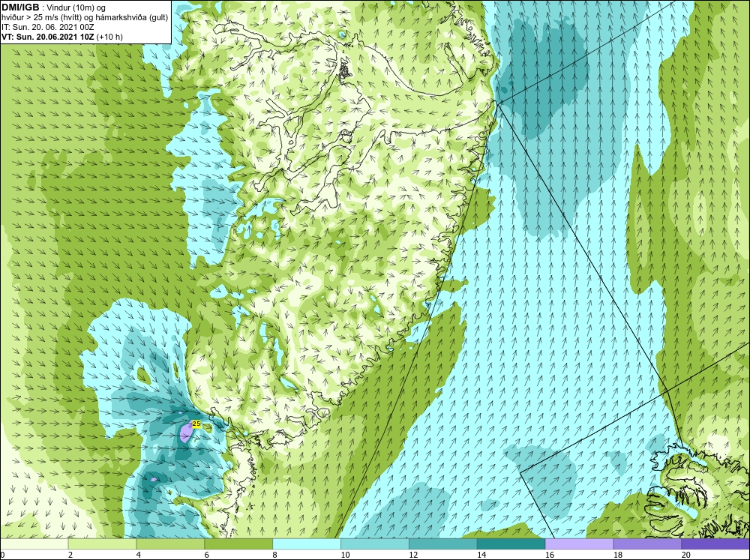Image resolution: width=750 pixels, height=560 pixels.
Task: Click the 14–16 m/s dark teal legend swatch
Action: (x=511, y=544)
